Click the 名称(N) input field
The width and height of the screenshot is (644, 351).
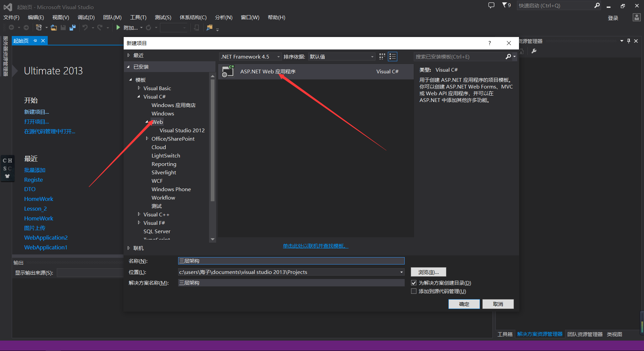pyautogui.click(x=291, y=261)
